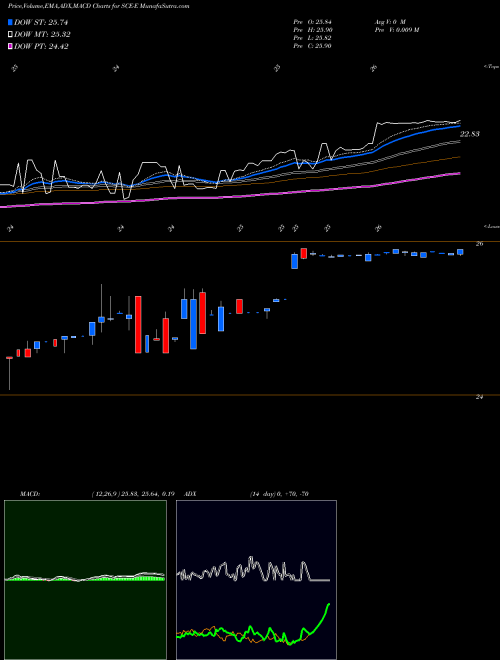Click the blue DOW ST legend swatch

(10, 22)
